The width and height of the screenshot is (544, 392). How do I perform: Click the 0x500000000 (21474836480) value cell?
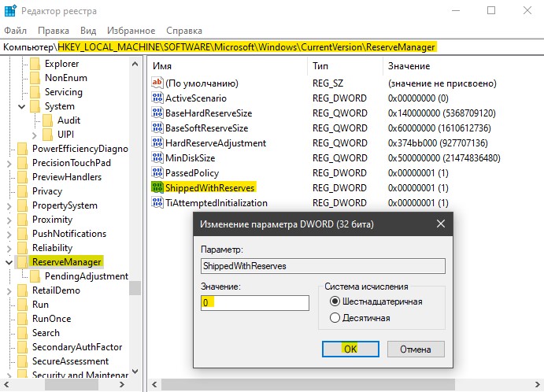coord(444,158)
